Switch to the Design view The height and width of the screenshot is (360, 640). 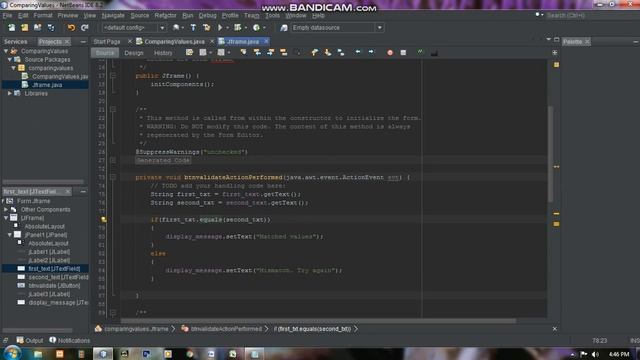point(134,53)
